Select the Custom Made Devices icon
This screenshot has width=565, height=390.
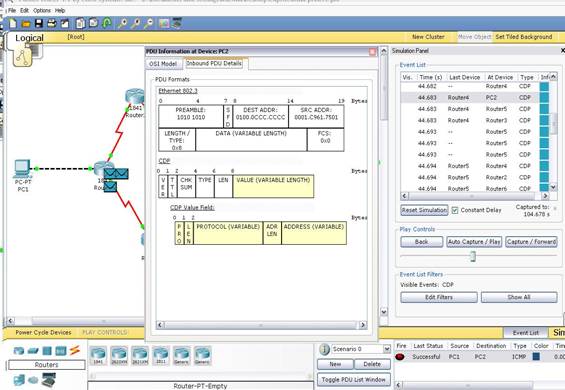pyautogui.click(x=49, y=380)
